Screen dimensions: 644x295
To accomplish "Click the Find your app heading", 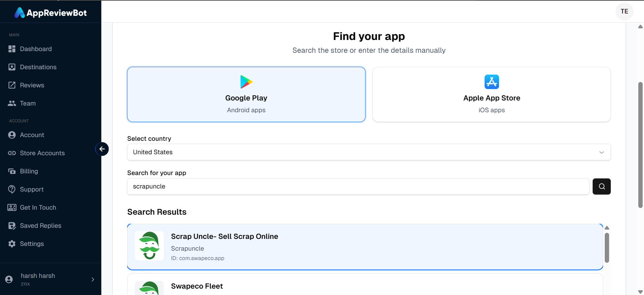I will [369, 36].
